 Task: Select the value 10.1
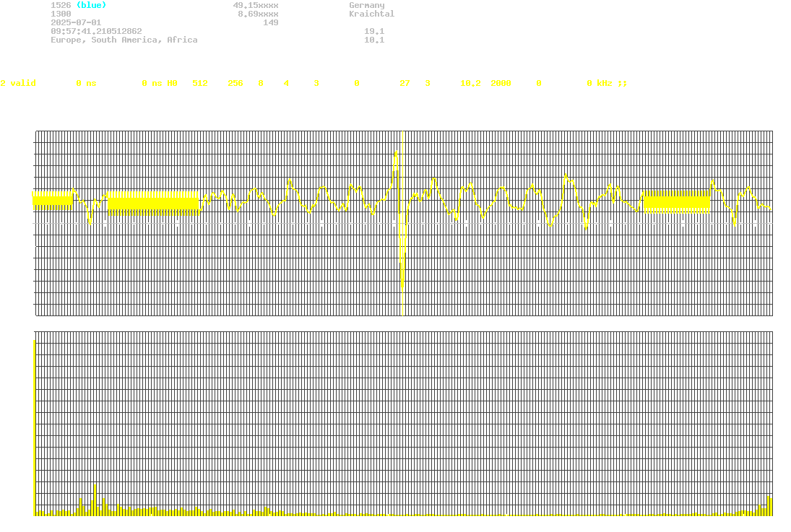click(374, 40)
